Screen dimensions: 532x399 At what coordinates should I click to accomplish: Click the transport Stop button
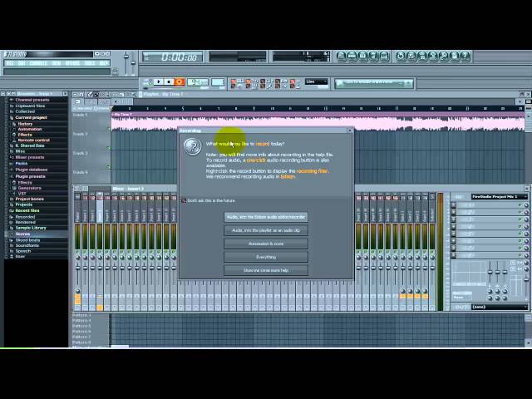[x=169, y=81]
